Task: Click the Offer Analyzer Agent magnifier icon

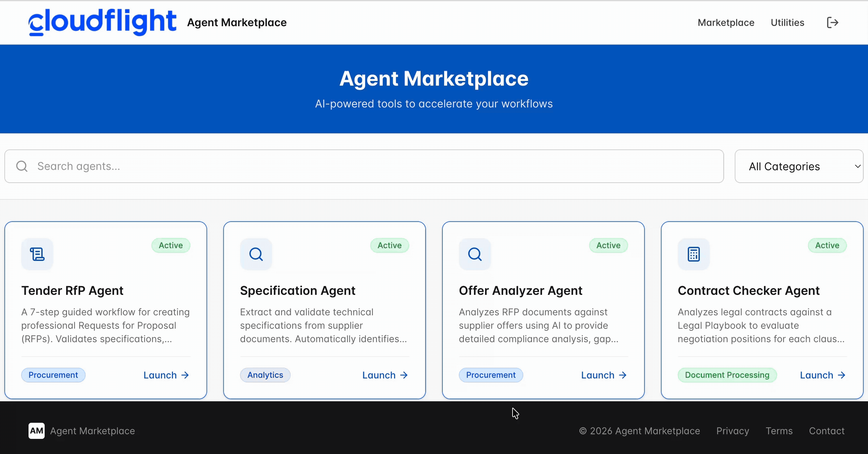Action: point(475,254)
